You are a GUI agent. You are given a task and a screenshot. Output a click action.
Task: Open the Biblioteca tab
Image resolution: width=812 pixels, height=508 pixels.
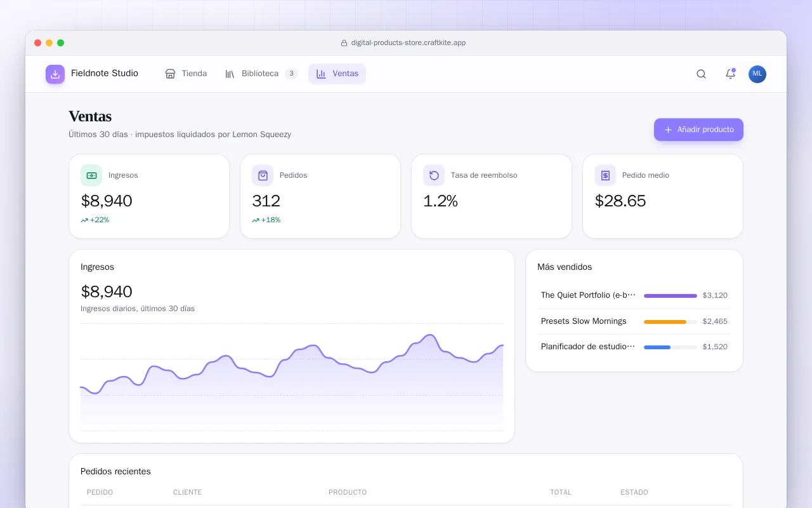(261, 74)
